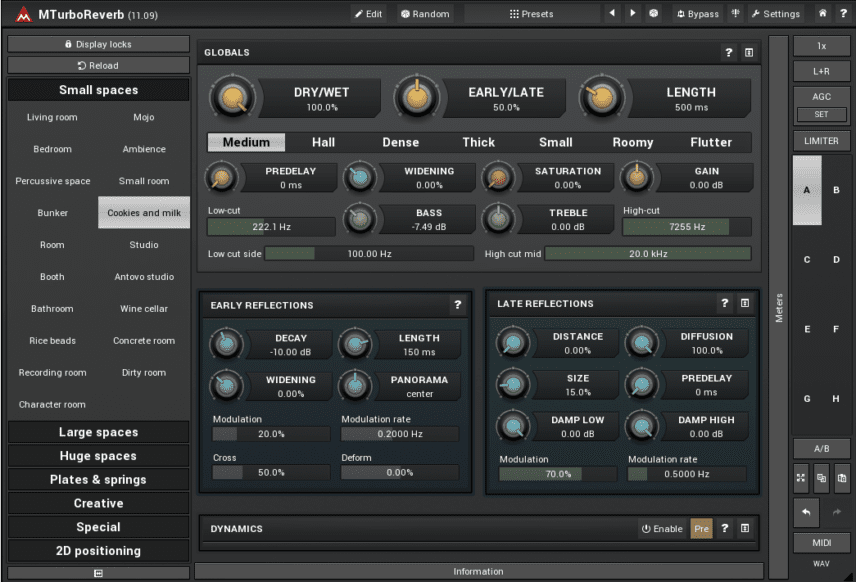The width and height of the screenshot is (856, 582).
Task: Expand the Meters side panel
Action: [x=778, y=307]
